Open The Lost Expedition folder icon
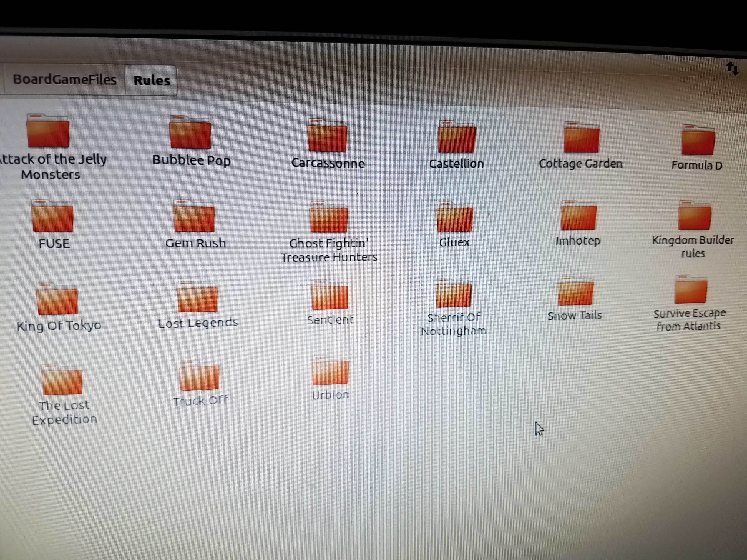This screenshot has height=560, width=747. 62,379
